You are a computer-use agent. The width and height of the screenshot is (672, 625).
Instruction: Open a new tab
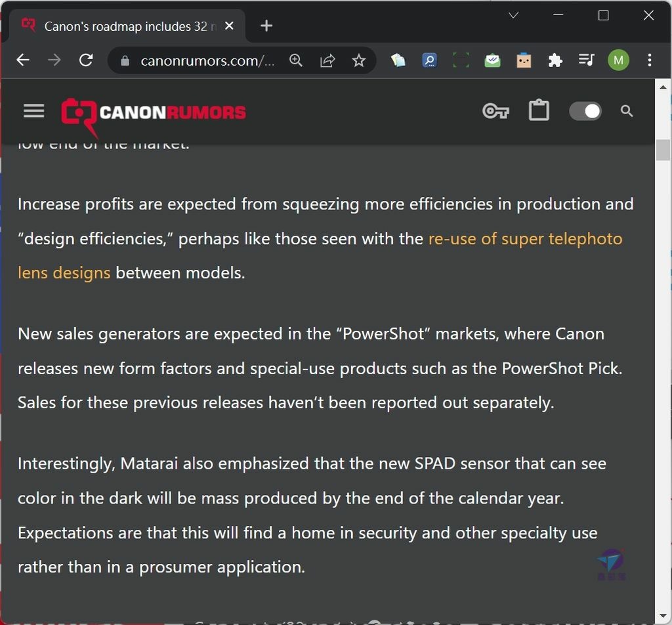coord(266,26)
